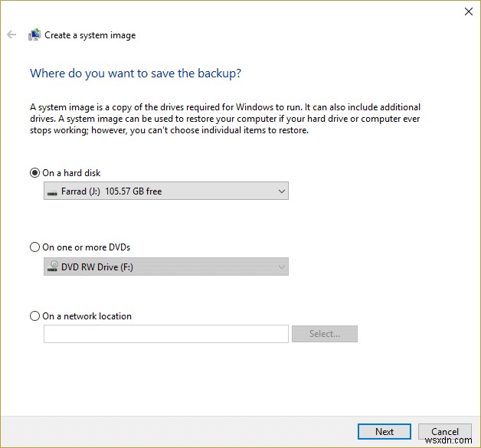Click into the network location text field

tap(165, 334)
